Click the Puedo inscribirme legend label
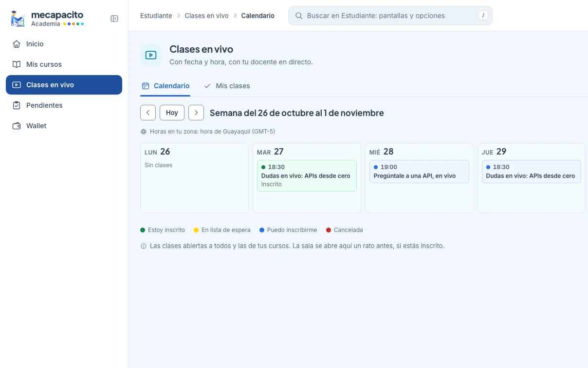The image size is (588, 368). click(x=292, y=230)
